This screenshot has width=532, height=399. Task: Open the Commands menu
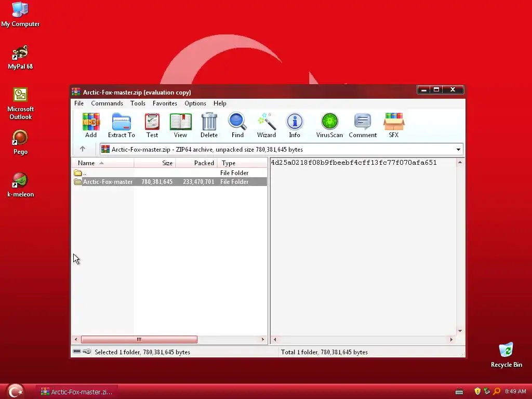(x=107, y=103)
